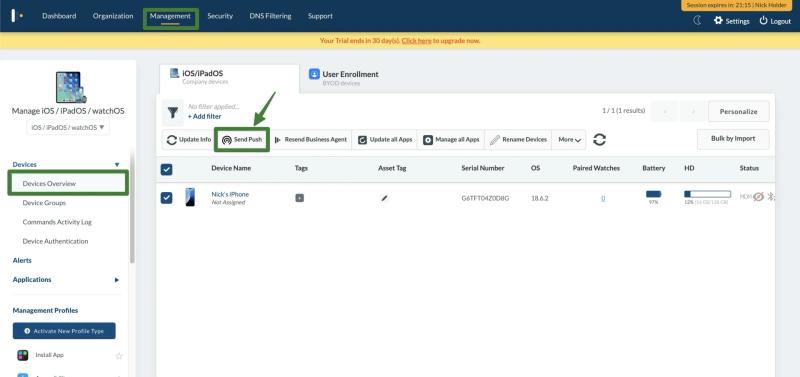Click the Personalize button
The height and width of the screenshot is (377, 800).
coord(738,112)
